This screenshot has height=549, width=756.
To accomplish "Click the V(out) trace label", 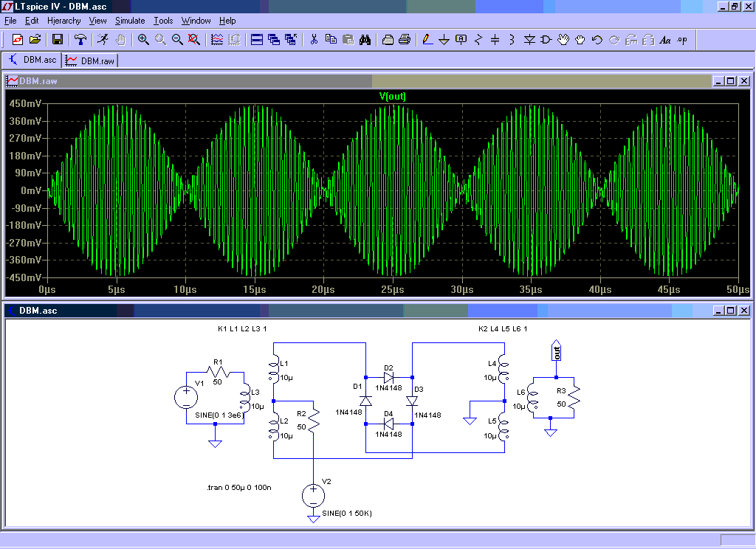I will click(x=393, y=96).
